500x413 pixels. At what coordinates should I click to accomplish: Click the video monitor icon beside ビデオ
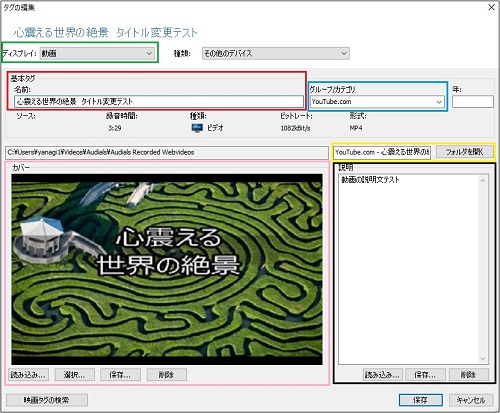197,128
